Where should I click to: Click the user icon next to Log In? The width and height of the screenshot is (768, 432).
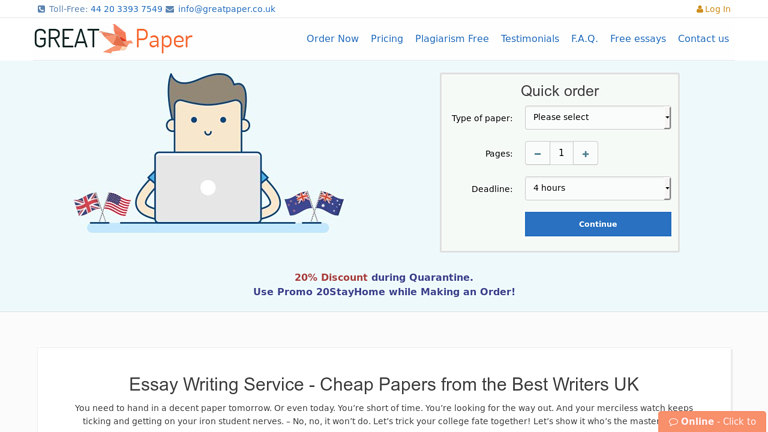click(699, 9)
